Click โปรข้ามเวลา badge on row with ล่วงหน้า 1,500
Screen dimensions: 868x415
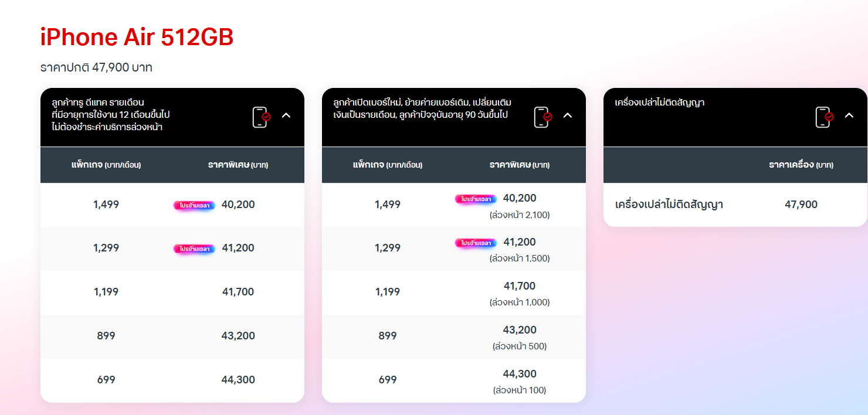pyautogui.click(x=476, y=243)
